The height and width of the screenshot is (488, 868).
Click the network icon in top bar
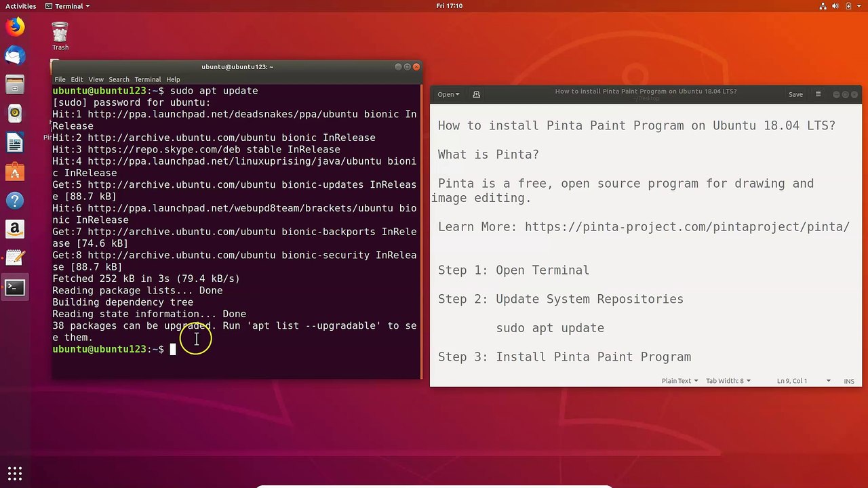tap(823, 6)
